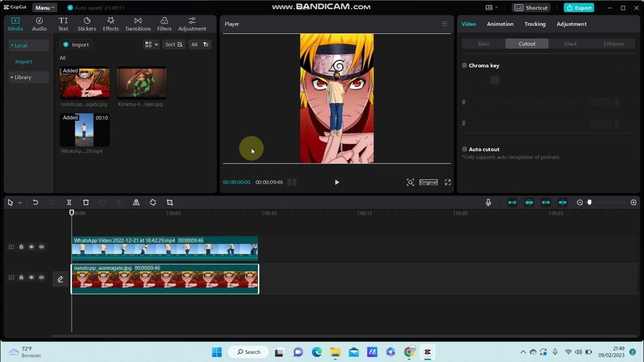Play the preview in the Player
The image size is (644, 362).
[337, 182]
